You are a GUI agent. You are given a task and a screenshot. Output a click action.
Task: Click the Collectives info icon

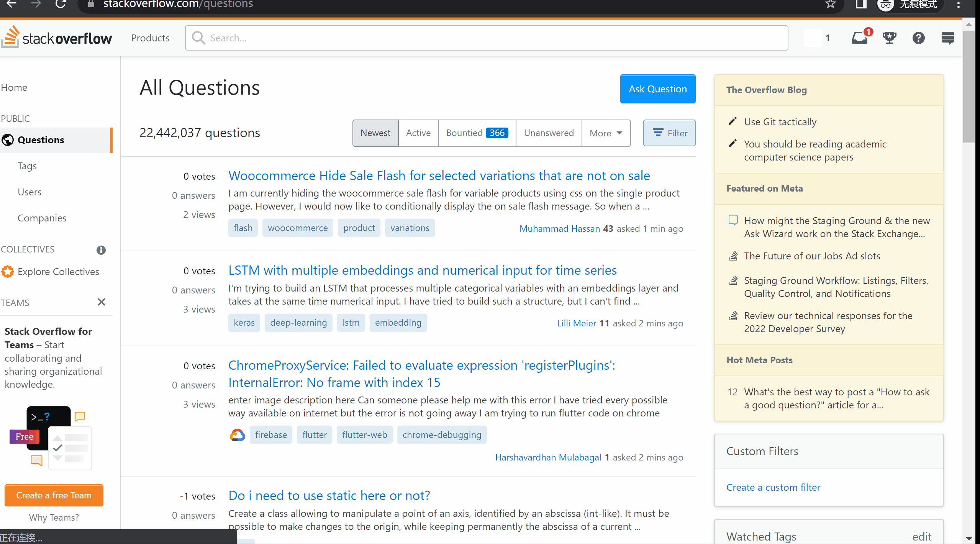pyautogui.click(x=101, y=250)
